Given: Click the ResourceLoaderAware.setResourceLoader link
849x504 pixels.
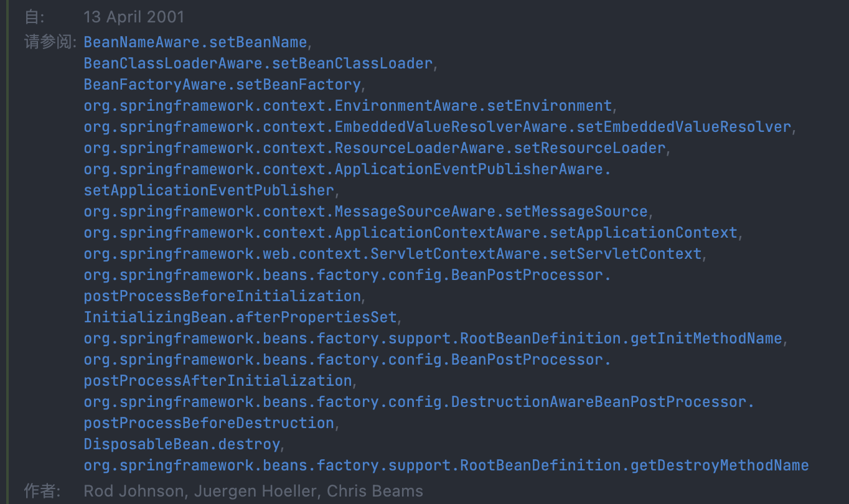Looking at the screenshot, I should [x=374, y=148].
